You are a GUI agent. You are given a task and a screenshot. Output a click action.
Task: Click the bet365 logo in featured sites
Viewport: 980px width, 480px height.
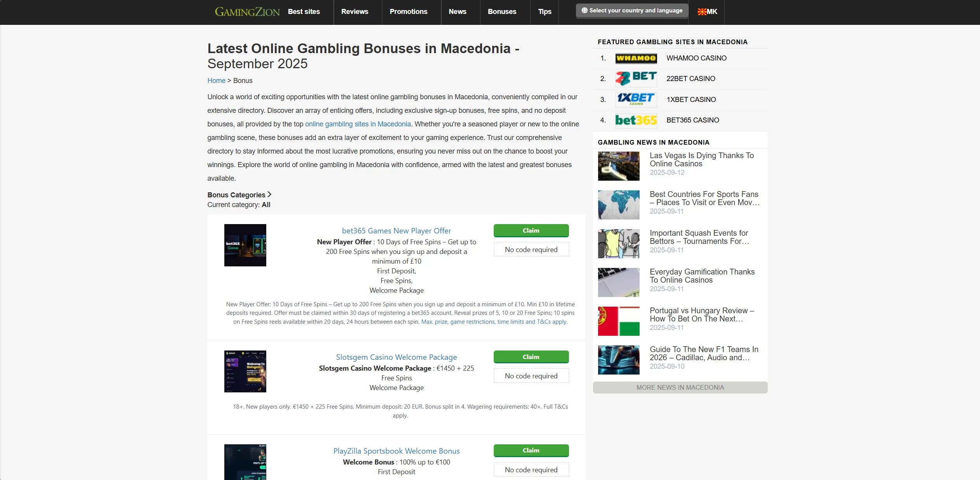(636, 120)
